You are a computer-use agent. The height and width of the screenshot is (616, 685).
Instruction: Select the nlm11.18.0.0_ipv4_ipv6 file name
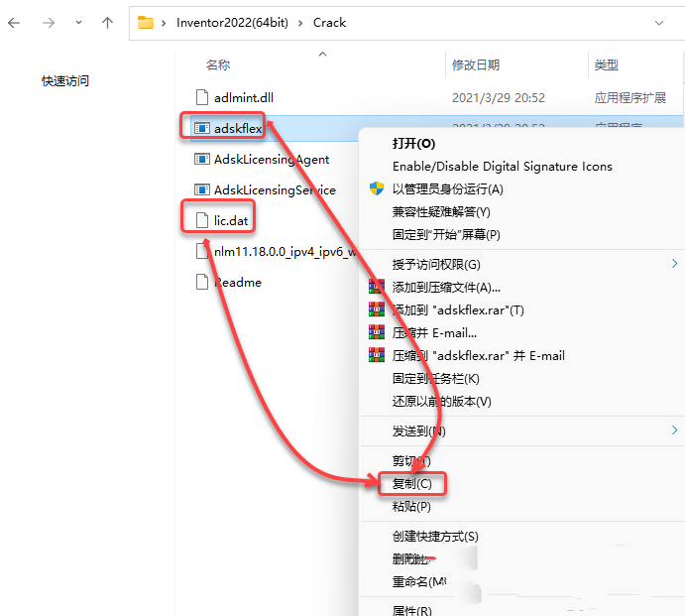pyautogui.click(x=285, y=252)
